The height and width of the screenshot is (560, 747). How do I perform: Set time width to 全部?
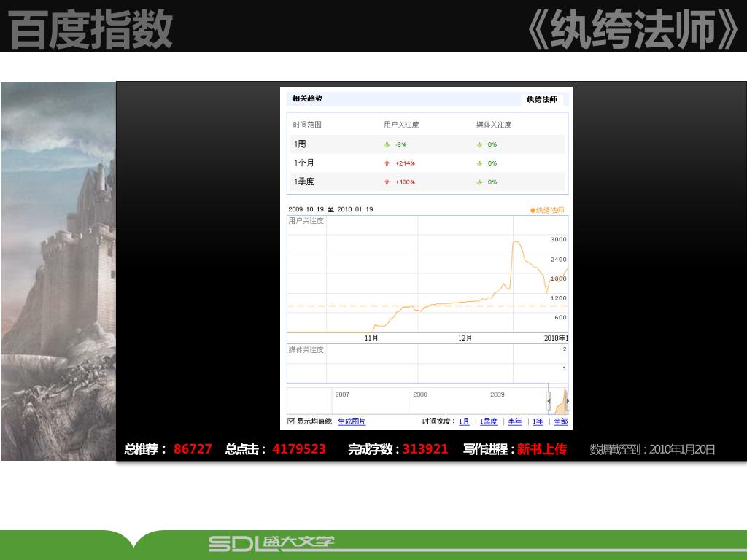tap(560, 421)
